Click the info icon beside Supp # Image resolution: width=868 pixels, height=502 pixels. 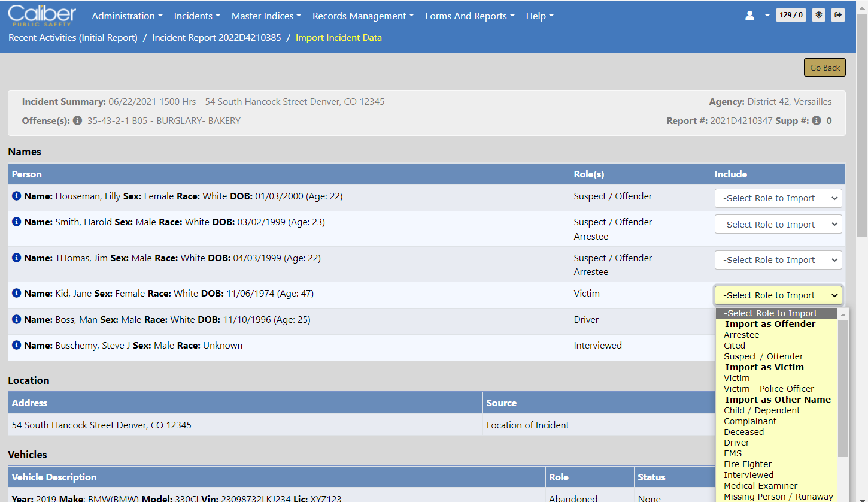click(817, 120)
